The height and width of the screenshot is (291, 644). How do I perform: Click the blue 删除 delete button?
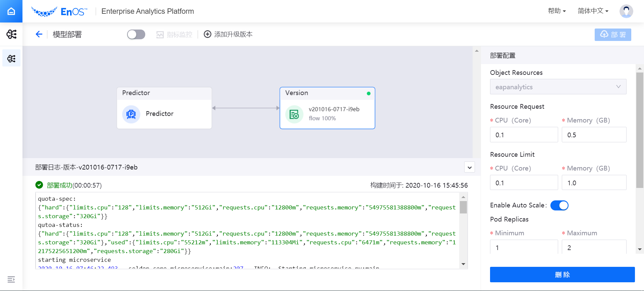562,275
